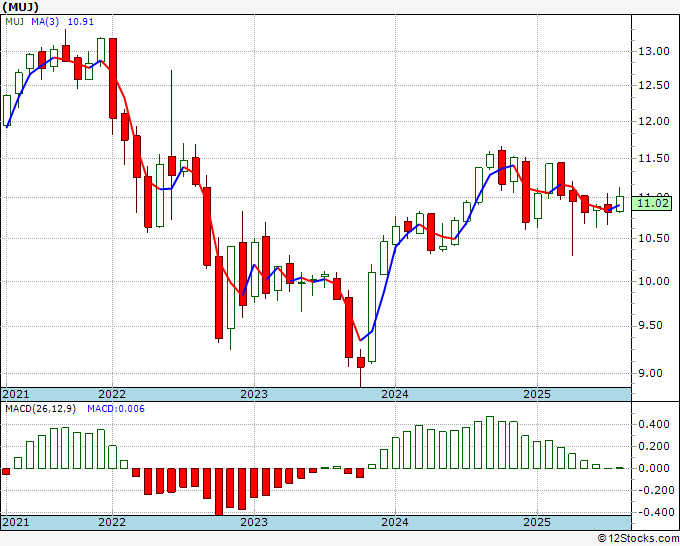The width and height of the screenshot is (680, 546).
Task: Click the MACD:0.006 value label
Action: (116, 409)
